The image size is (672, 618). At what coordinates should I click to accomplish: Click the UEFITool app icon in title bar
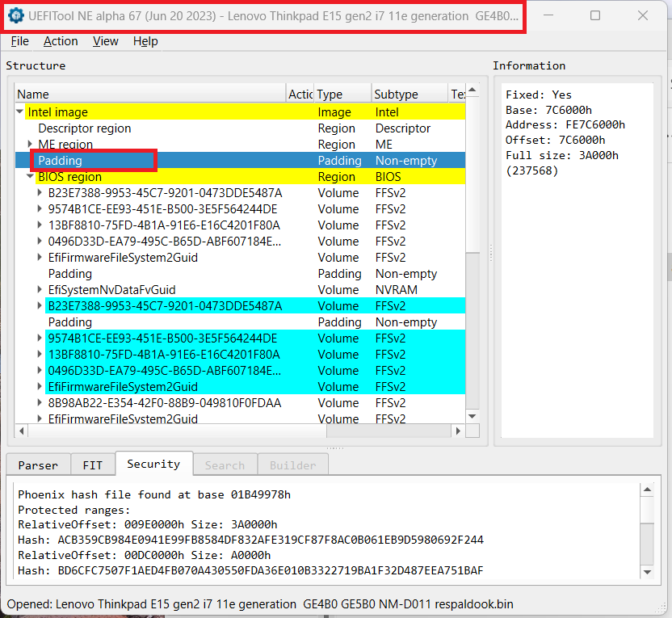[x=16, y=16]
